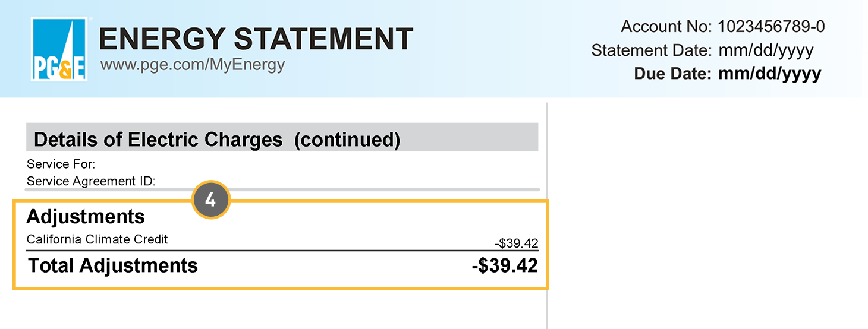Click the bold Due Date value
868x329 pixels.
pyautogui.click(x=769, y=74)
